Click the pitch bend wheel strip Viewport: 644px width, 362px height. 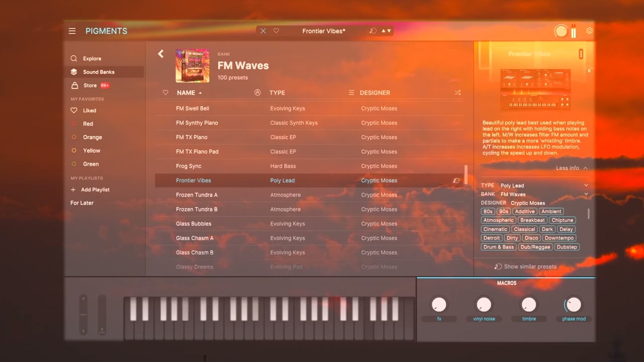coord(84,315)
